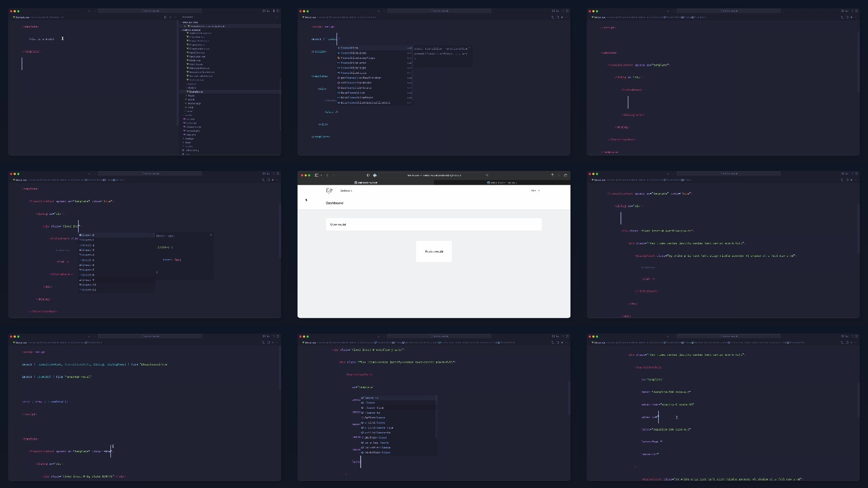Viewport: 868px width, 488px height.
Task: Switch to the Dashboard - Laravel tab
Action: pos(366,182)
